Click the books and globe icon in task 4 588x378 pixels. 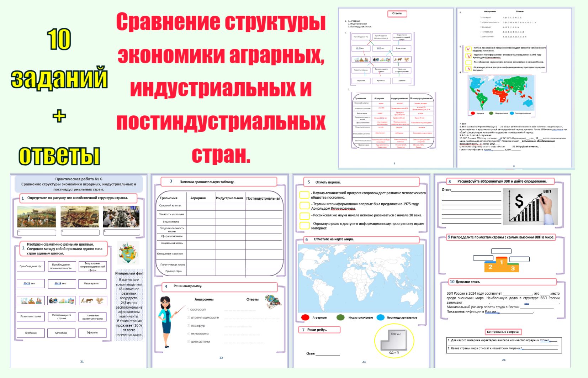(x=273, y=301)
